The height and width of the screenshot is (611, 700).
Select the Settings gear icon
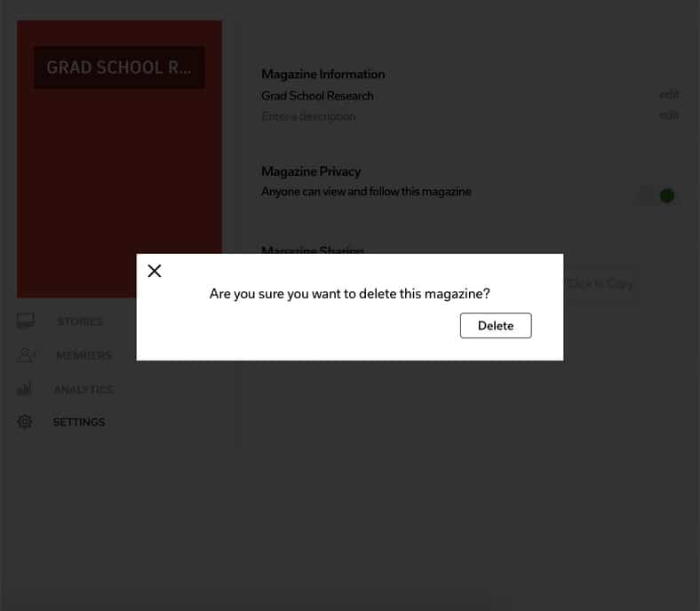pos(25,422)
